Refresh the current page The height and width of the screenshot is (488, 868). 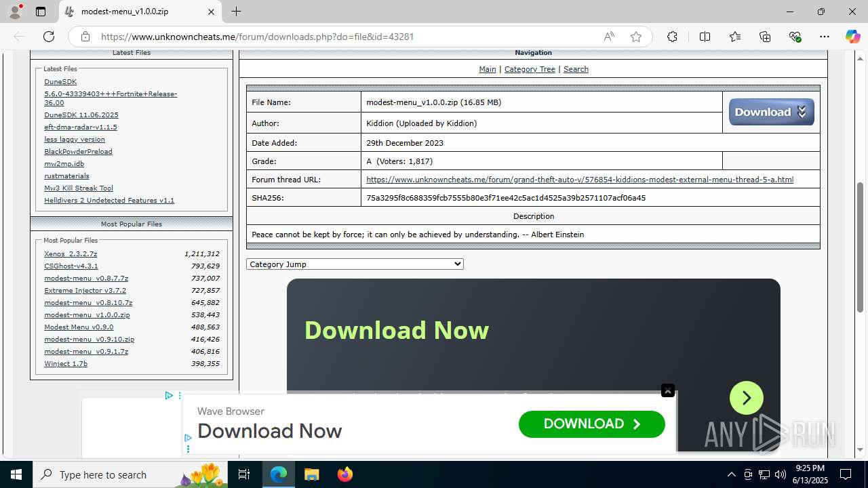click(49, 37)
